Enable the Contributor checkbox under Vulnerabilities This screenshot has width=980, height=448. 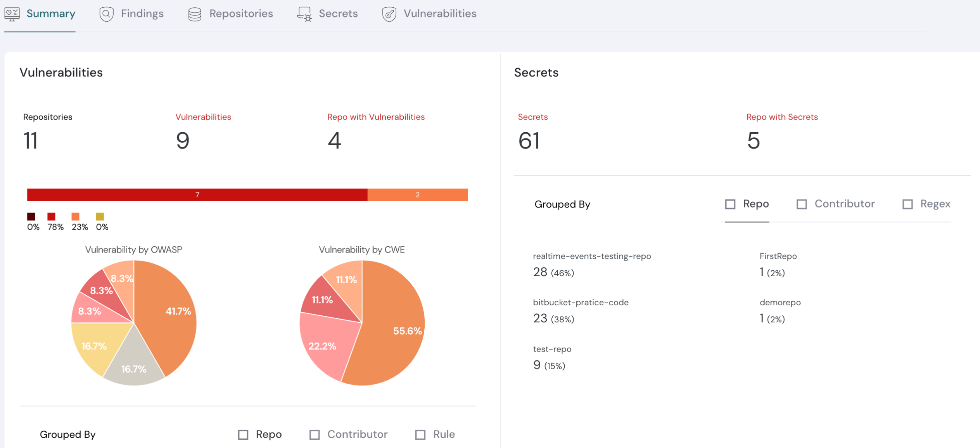coord(315,434)
